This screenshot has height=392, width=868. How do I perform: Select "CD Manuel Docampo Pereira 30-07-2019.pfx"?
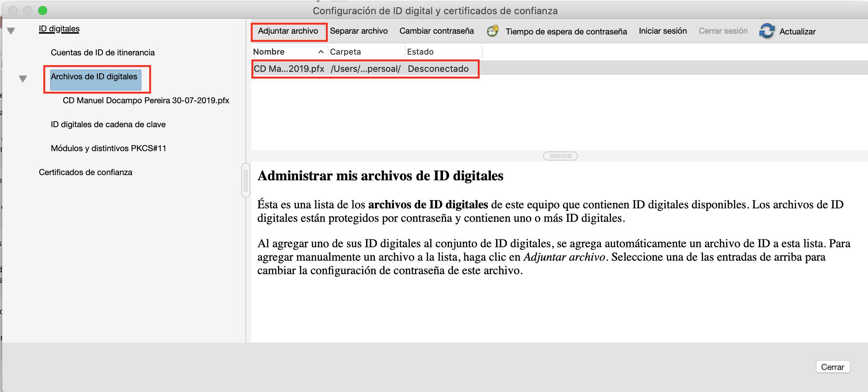(146, 100)
